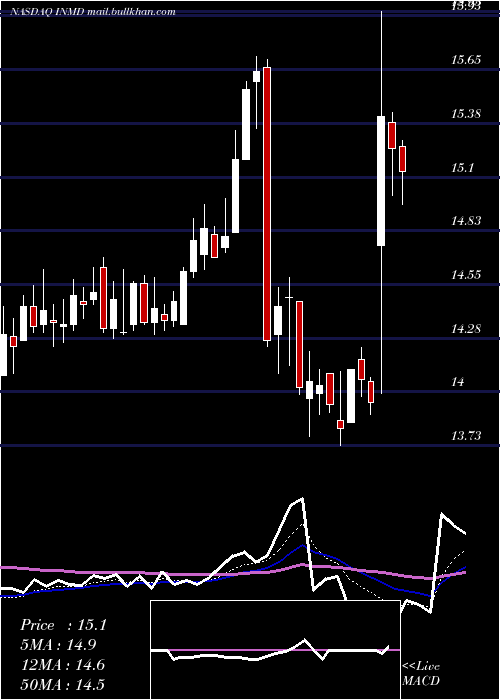
Task: Click the 14 price axis label
Action: pos(458,382)
